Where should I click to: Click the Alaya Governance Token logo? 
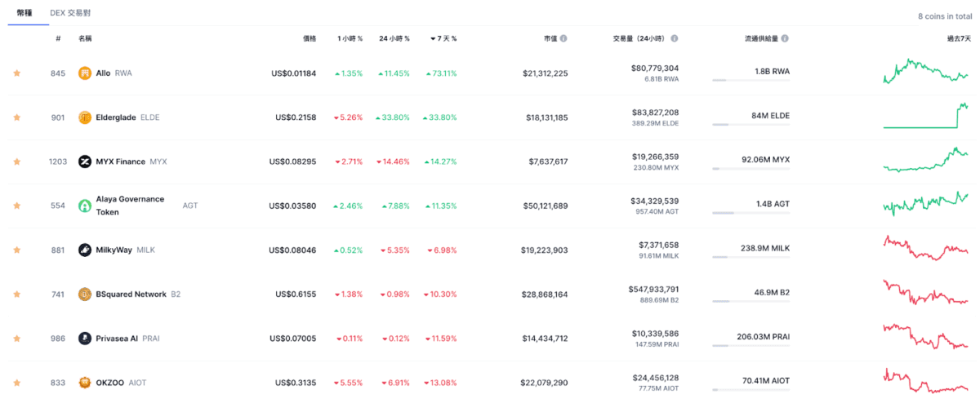(x=84, y=206)
